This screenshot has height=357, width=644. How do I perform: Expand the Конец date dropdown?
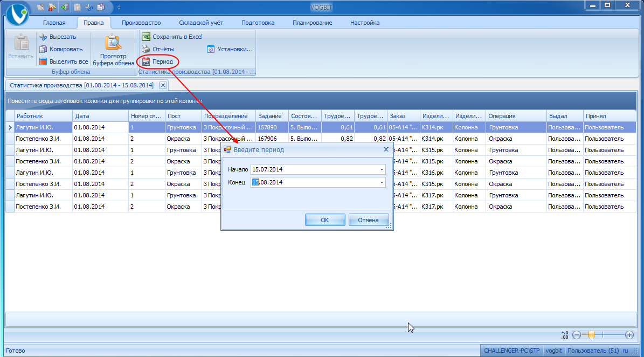[382, 182]
